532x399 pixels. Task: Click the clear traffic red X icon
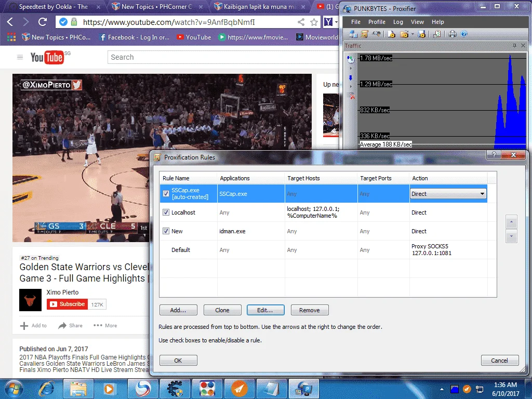(351, 96)
